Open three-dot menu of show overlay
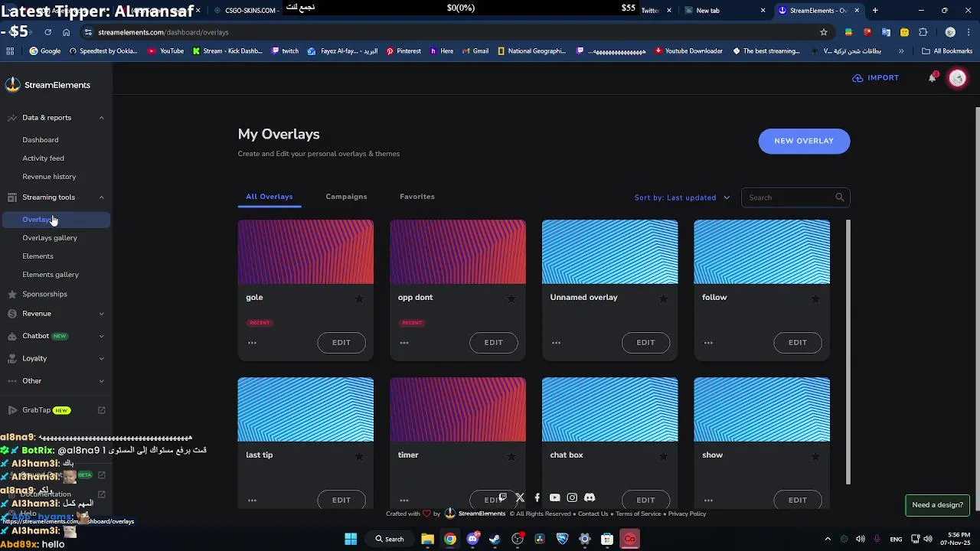980x551 pixels. 708,500
